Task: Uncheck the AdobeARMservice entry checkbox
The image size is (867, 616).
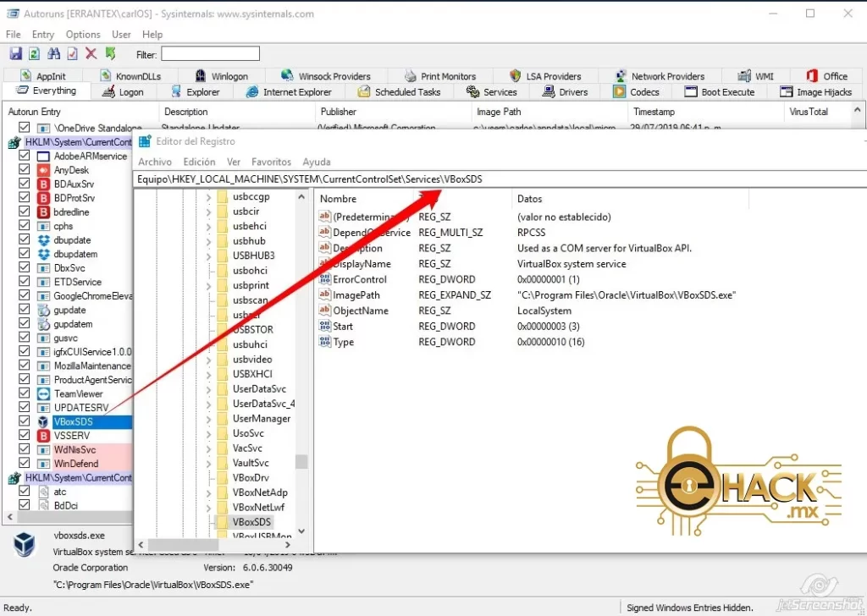Action: (24, 156)
